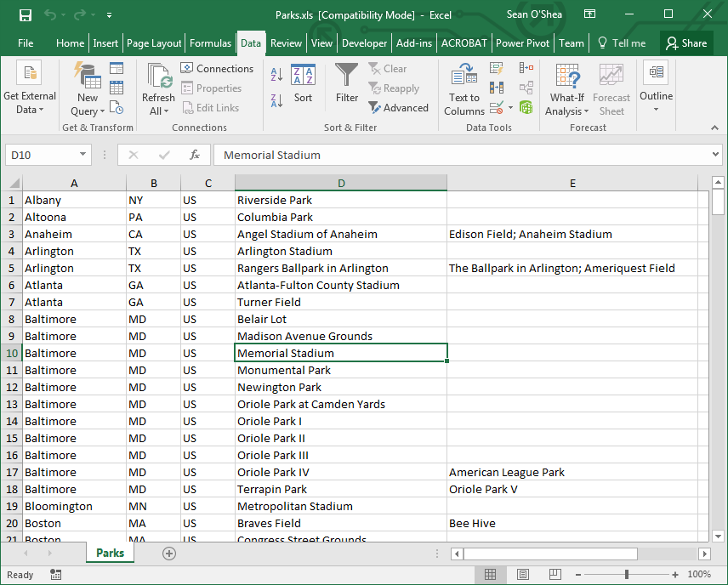Open the New Query menu
This screenshot has height=585, width=728.
click(x=88, y=90)
